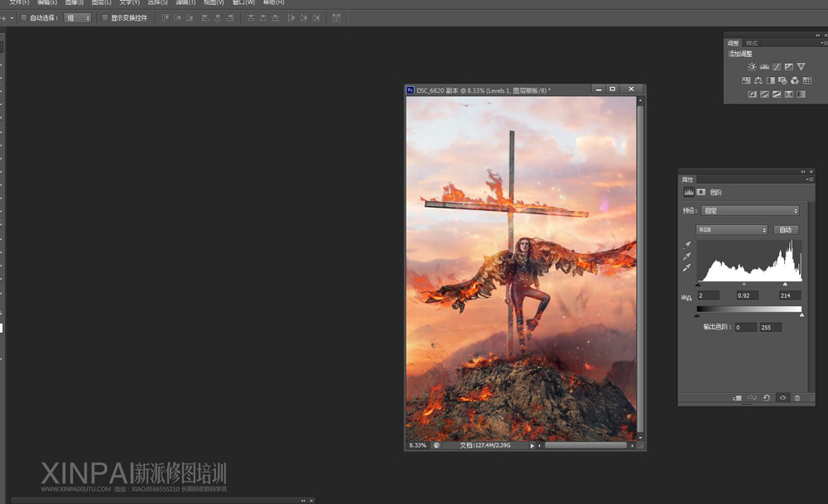Click the 8.33% zoom field in status bar
The image size is (828, 504).
(x=418, y=445)
